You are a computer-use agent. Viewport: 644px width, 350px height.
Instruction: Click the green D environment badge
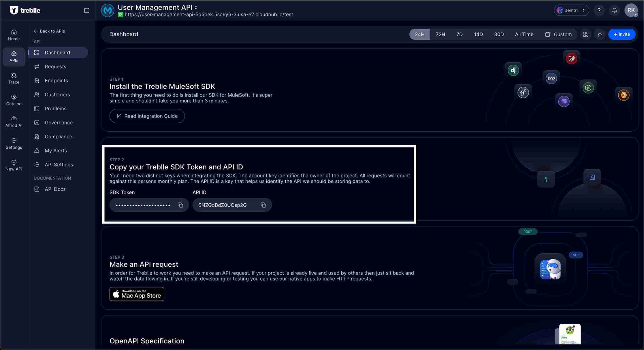[x=120, y=14]
